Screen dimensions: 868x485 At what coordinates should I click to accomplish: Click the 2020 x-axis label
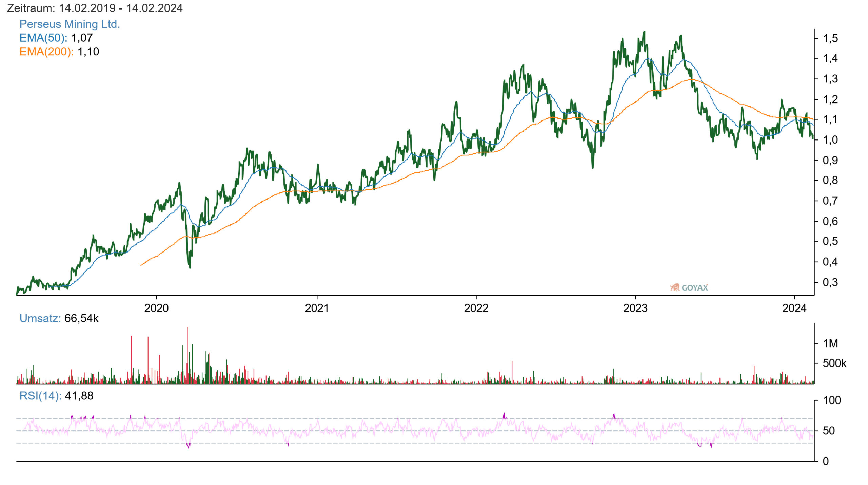(156, 308)
